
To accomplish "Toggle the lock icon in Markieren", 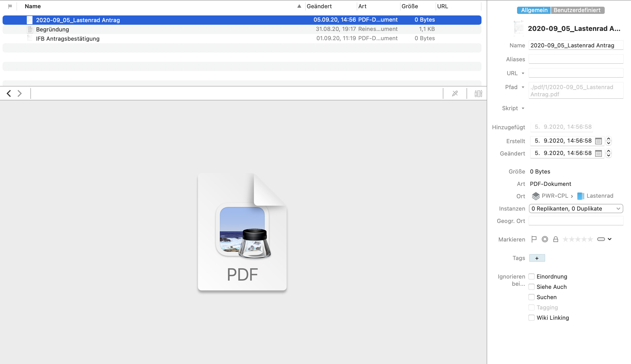I will (x=556, y=239).
